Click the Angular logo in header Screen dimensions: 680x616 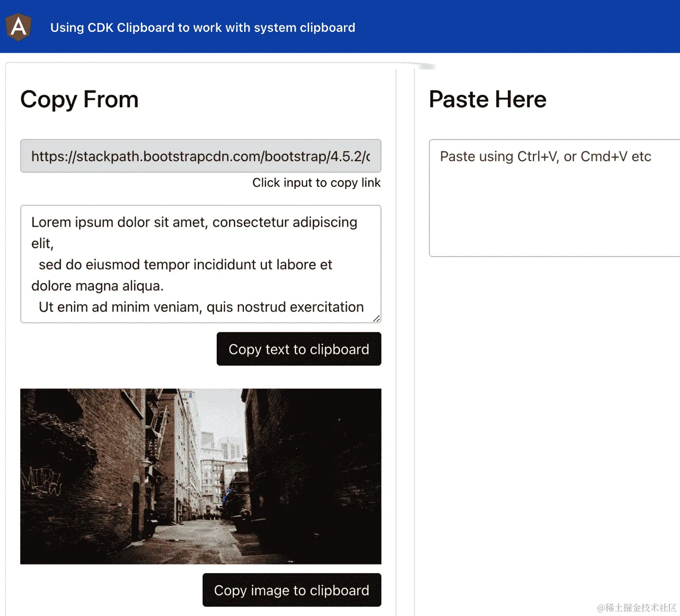pyautogui.click(x=18, y=26)
